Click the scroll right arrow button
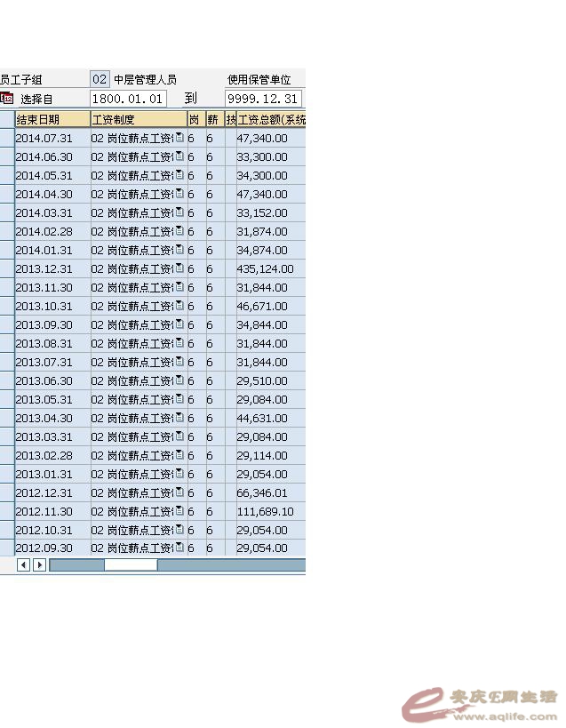Viewport: 566px width, 728px height. click(39, 565)
